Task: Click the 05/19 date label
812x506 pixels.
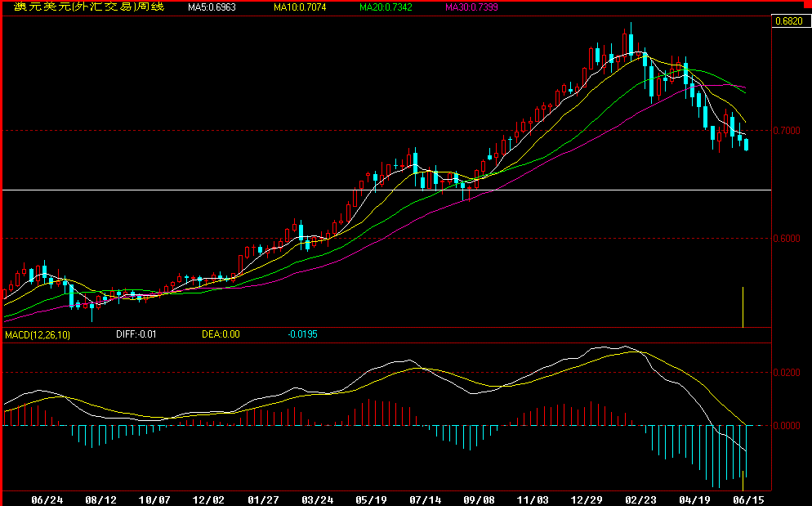Action: pos(371,499)
